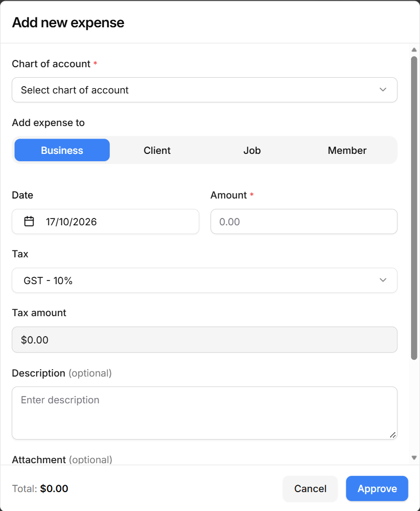Switch expense target to Client
The image size is (420, 511).
pos(157,150)
